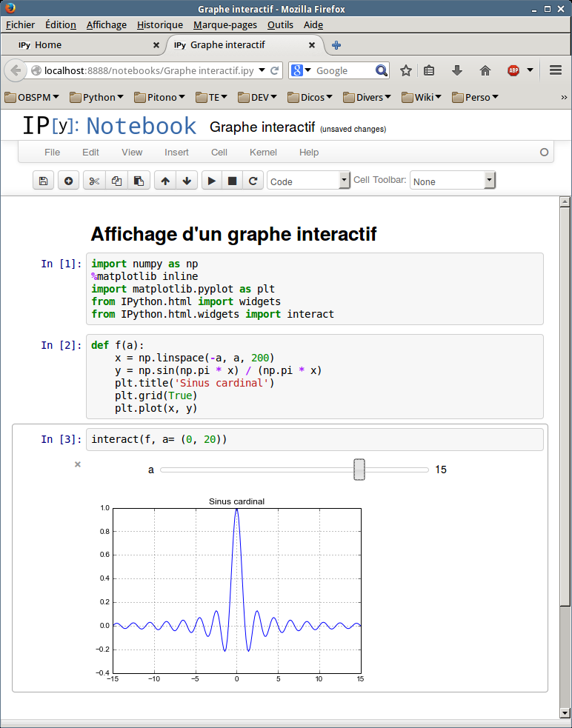Click the notebook save icon
Screen dimensions: 572x728
point(43,181)
